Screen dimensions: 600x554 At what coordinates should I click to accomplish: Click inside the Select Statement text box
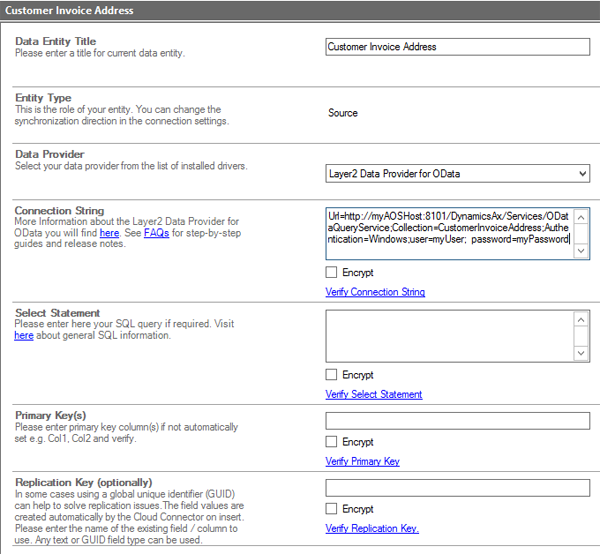(450, 335)
